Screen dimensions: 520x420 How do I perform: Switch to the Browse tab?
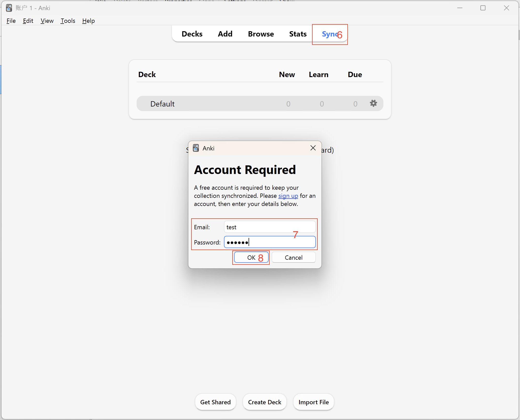tap(261, 34)
